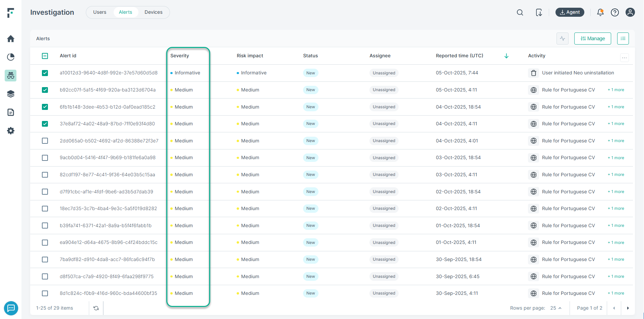This screenshot has width=644, height=319.
Task: Expand the column options ellipsis menu
Action: (x=624, y=58)
